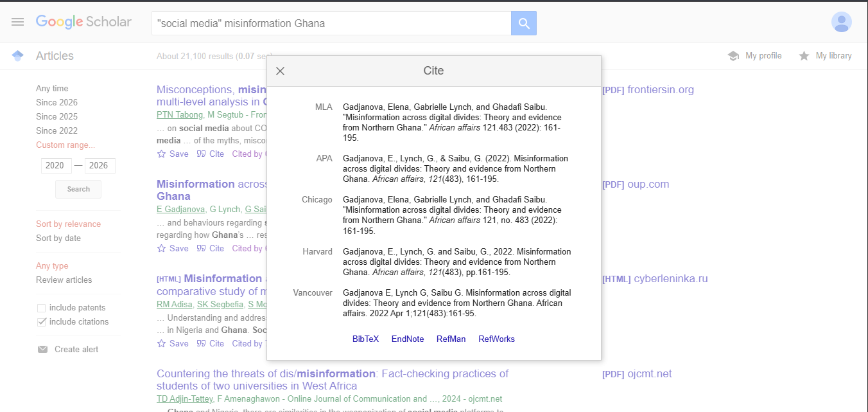Select Any time filter
The width and height of the screenshot is (868, 412).
[x=52, y=89]
